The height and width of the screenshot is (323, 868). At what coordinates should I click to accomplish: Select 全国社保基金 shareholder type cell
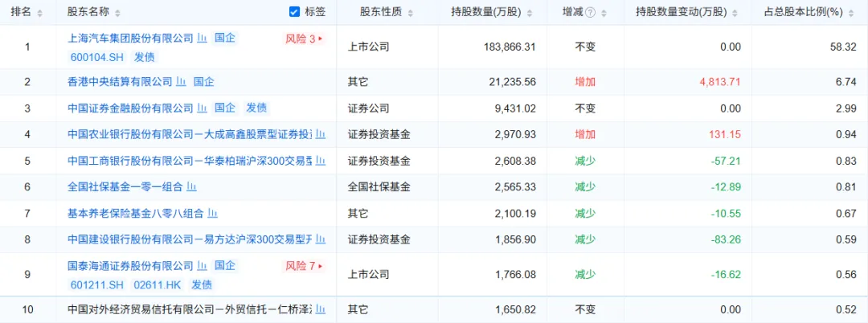click(x=379, y=187)
